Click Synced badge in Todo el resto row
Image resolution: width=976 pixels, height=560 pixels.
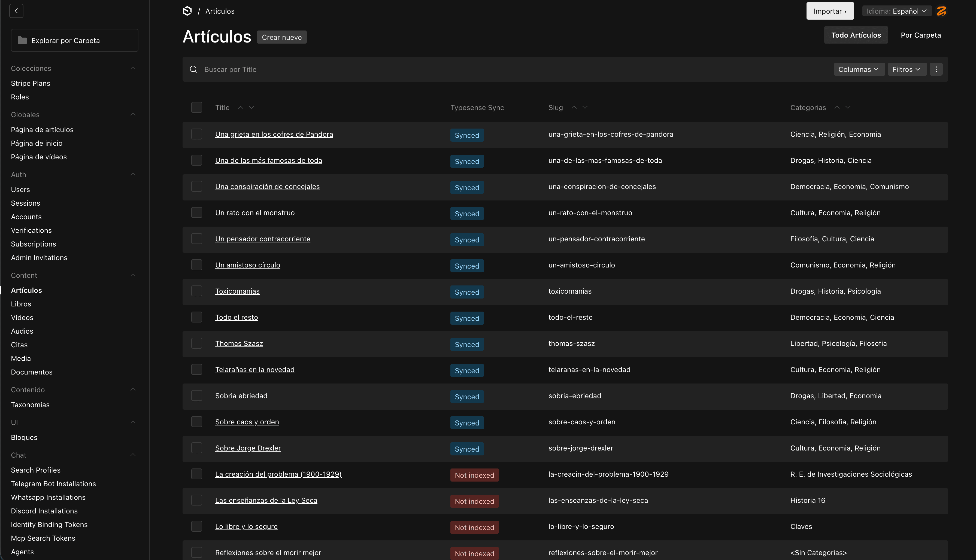point(467,318)
